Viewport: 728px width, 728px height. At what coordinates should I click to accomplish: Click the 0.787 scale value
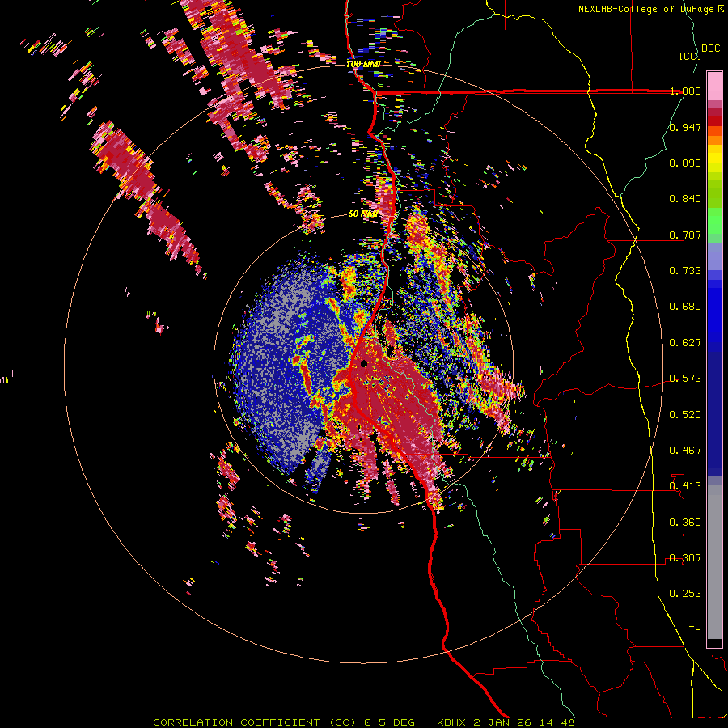point(685,235)
